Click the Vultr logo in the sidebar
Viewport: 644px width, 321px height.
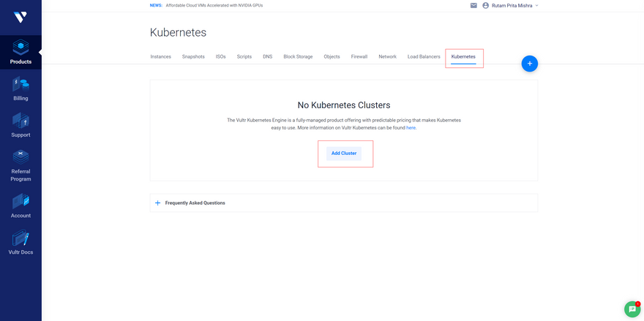coord(20,18)
